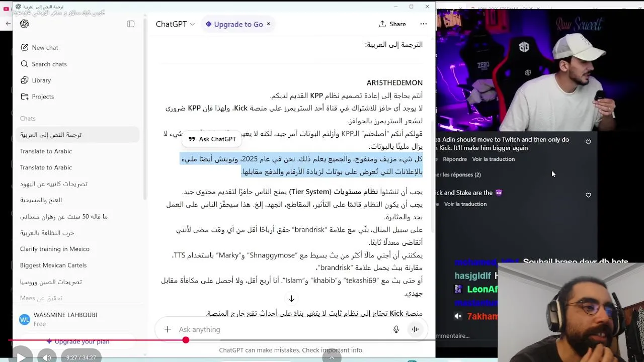Click the Search chats magnifier icon
The width and height of the screenshot is (644, 362).
tap(24, 64)
